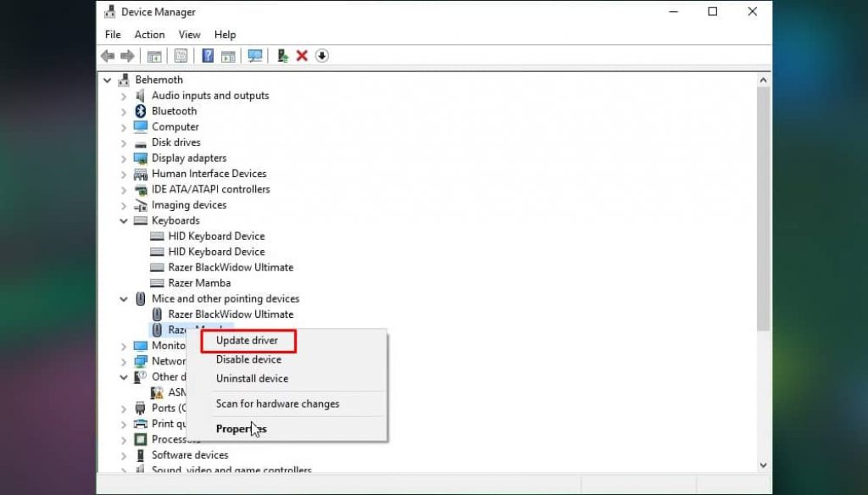Image resolution: width=868 pixels, height=495 pixels.
Task: Select the IDE ATA/ATAPI controllers label
Action: point(211,189)
